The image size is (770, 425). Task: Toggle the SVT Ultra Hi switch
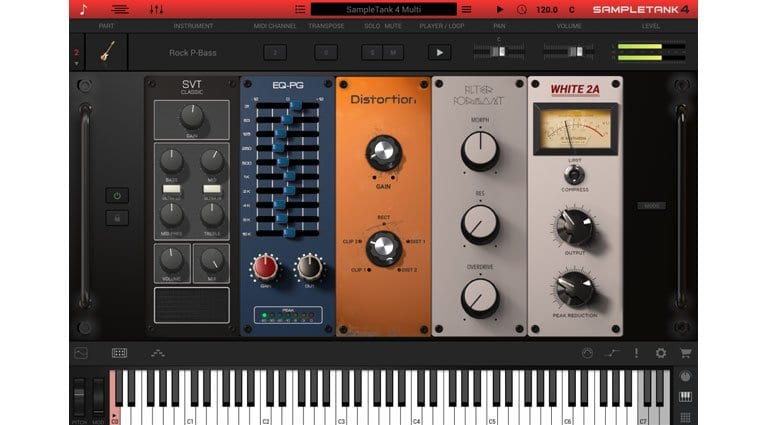(212, 189)
